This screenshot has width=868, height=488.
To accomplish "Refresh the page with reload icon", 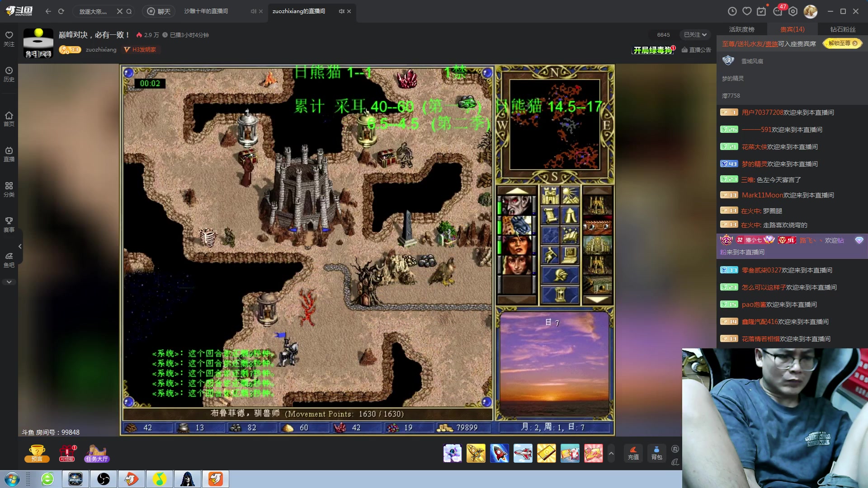I will click(61, 11).
